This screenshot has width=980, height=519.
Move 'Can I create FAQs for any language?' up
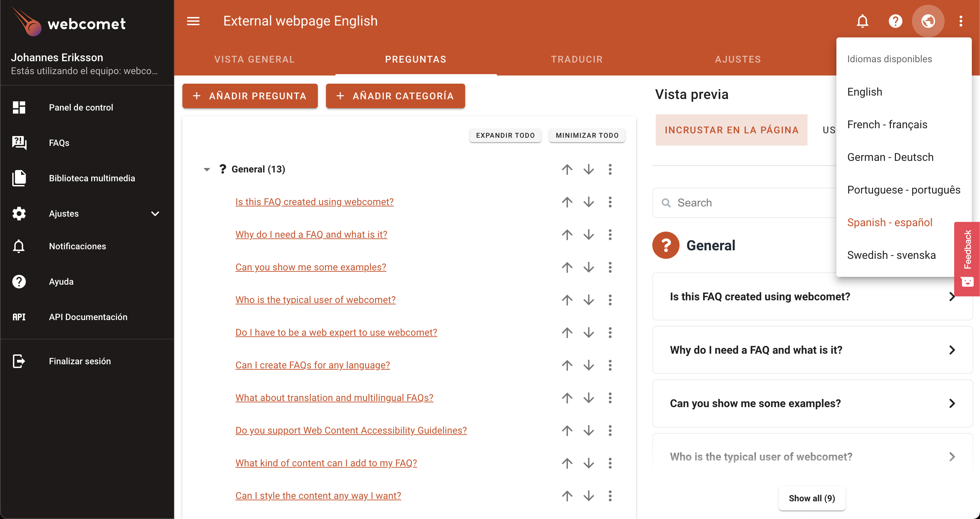click(x=567, y=365)
